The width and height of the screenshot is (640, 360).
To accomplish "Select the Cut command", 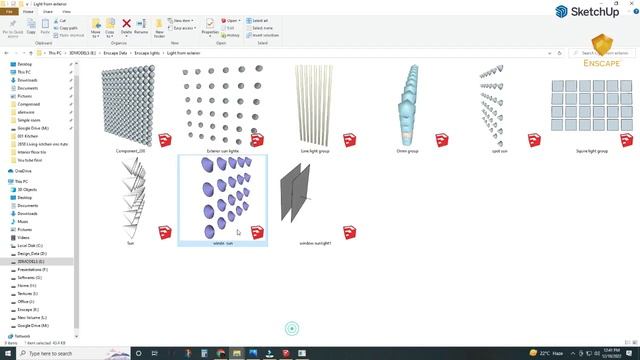I will click(60, 20).
